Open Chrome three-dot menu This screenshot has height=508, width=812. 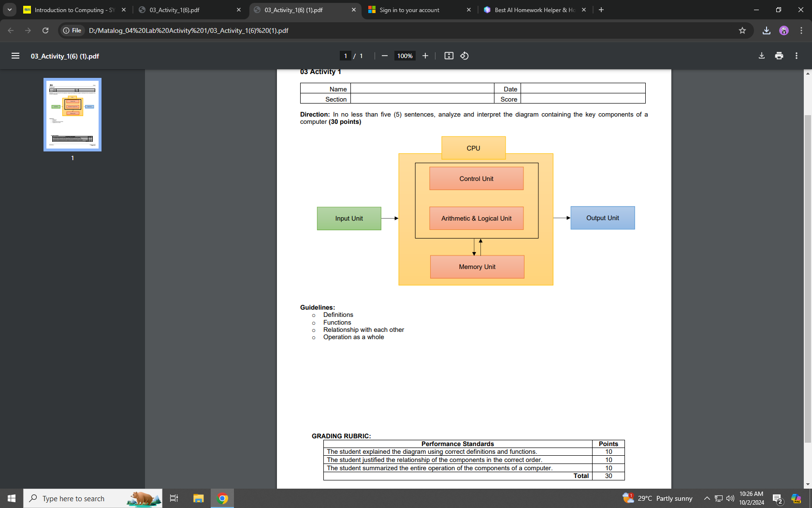point(801,30)
